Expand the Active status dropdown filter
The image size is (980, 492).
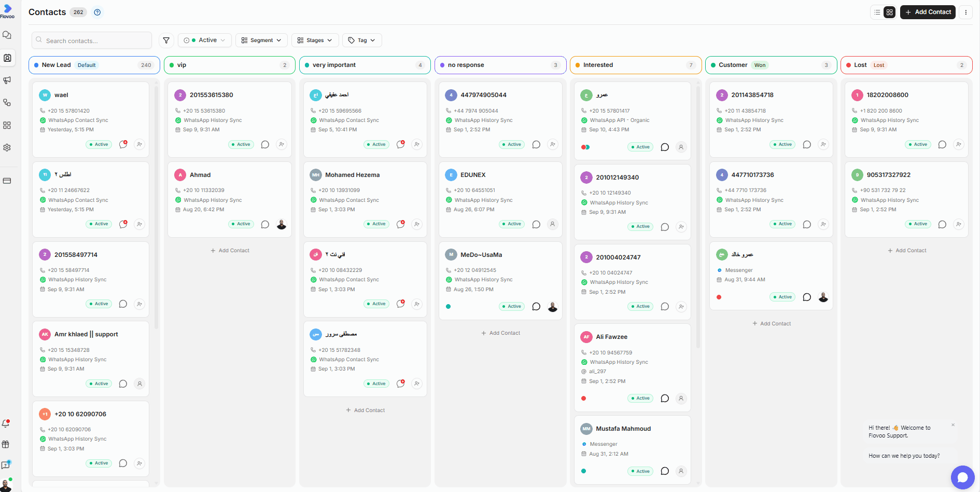pos(205,40)
